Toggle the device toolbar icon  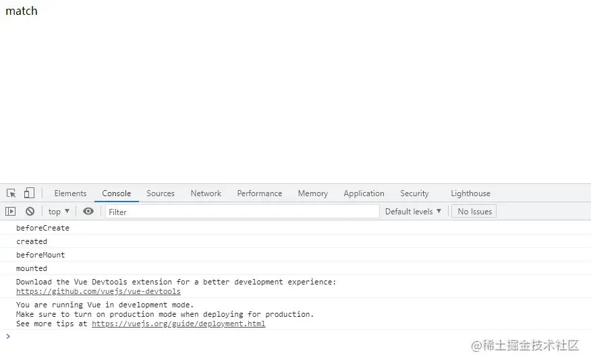click(29, 193)
